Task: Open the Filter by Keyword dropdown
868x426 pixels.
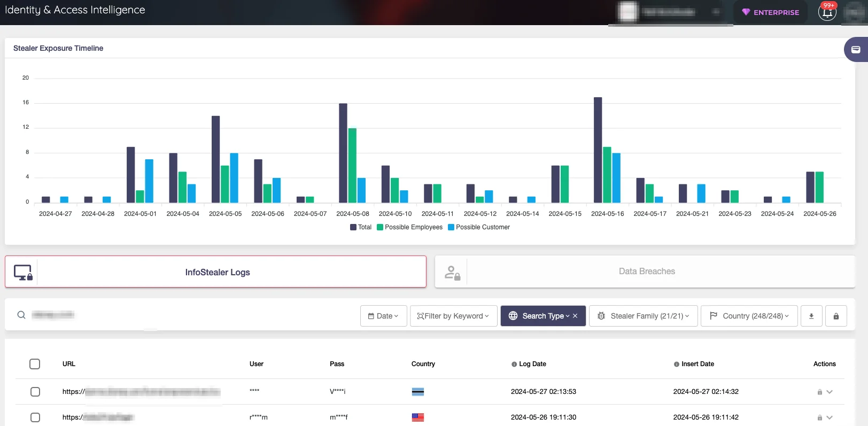Action: 454,316
